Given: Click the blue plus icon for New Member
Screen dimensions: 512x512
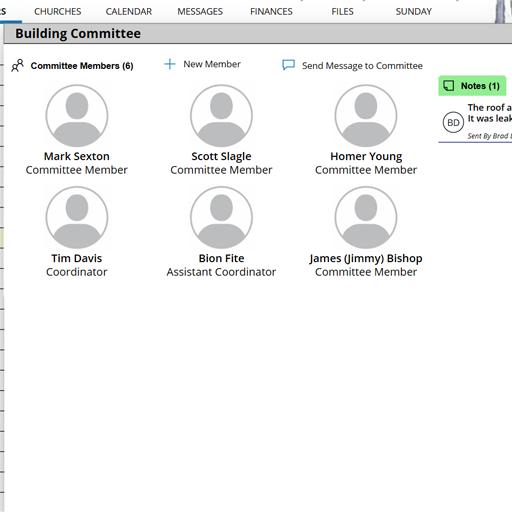Looking at the screenshot, I should pyautogui.click(x=170, y=64).
